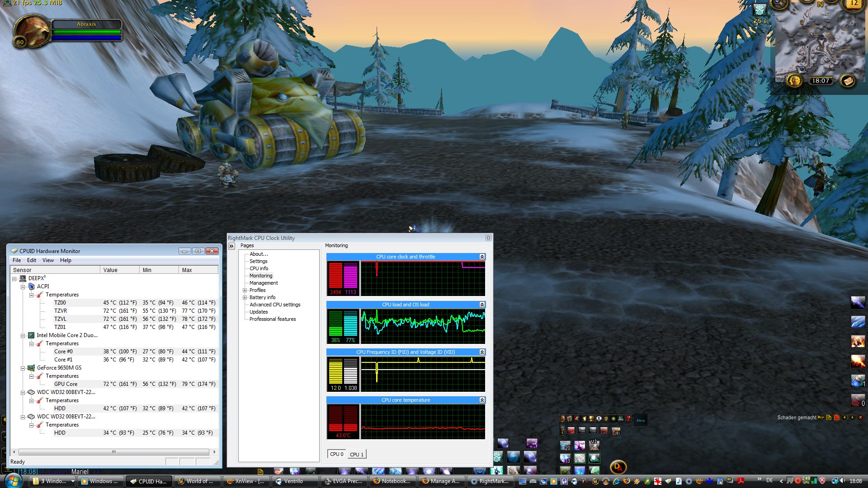The image size is (868, 488).
Task: Expand the Profiles node in Pages tree
Action: click(245, 291)
